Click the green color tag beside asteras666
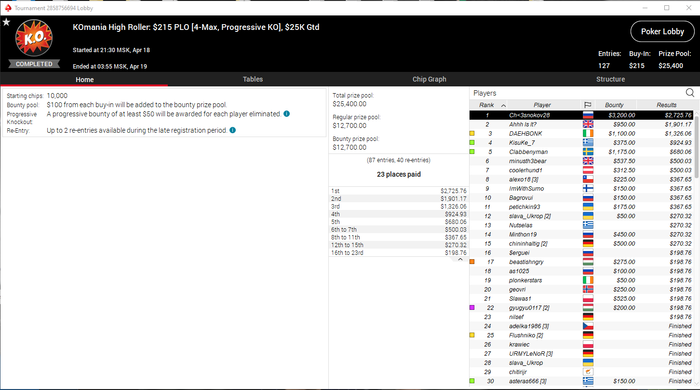The image size is (700, 390). click(472, 381)
